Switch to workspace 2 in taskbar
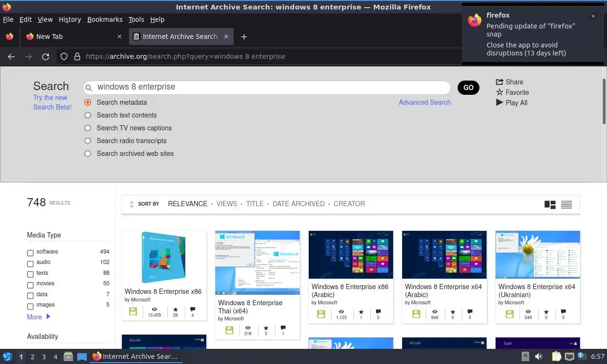Image resolution: width=607 pixels, height=364 pixels. tap(32, 357)
